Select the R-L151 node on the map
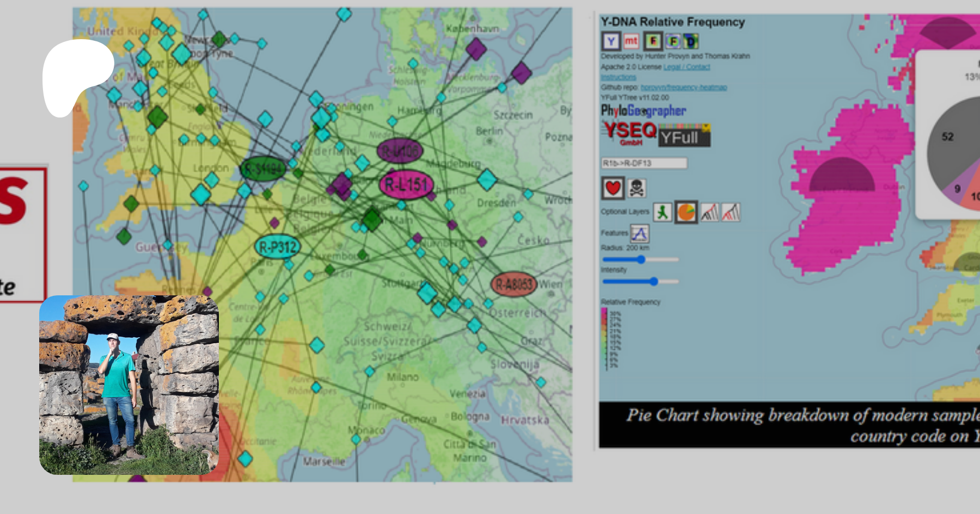This screenshot has height=514, width=980. click(x=406, y=185)
